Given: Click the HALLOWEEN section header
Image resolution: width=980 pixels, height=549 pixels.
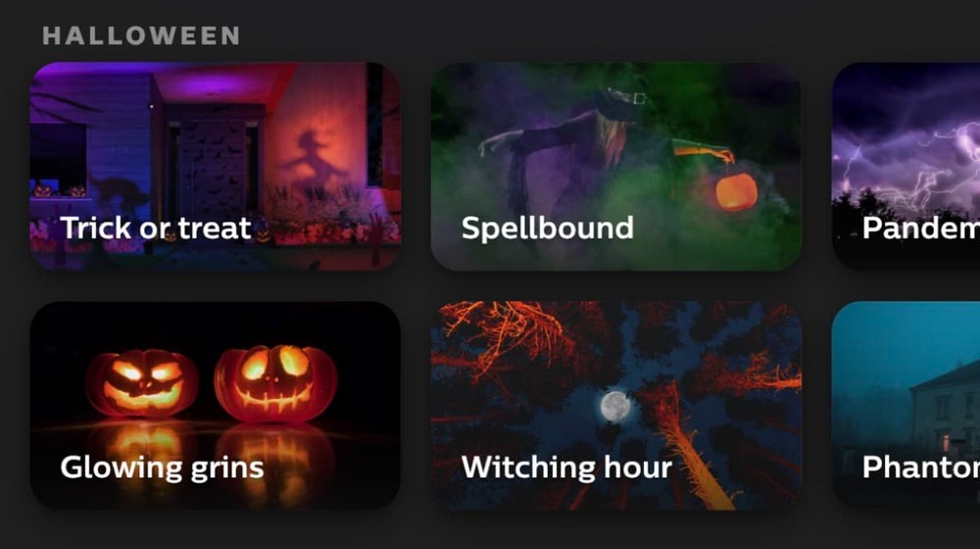Looking at the screenshot, I should 141,35.
